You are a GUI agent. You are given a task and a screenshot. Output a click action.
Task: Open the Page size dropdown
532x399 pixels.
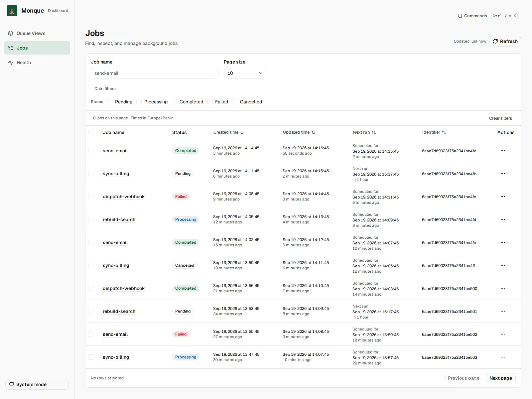click(245, 73)
